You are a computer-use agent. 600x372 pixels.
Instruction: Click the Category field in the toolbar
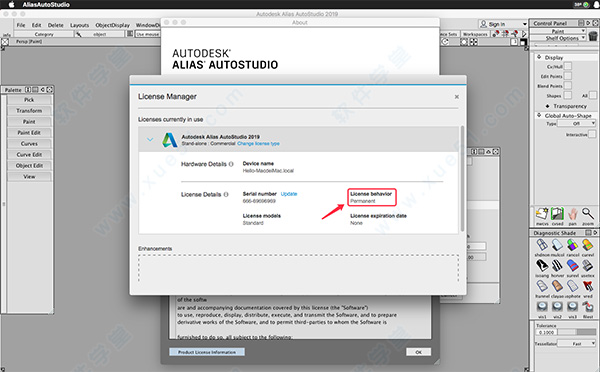point(44,34)
